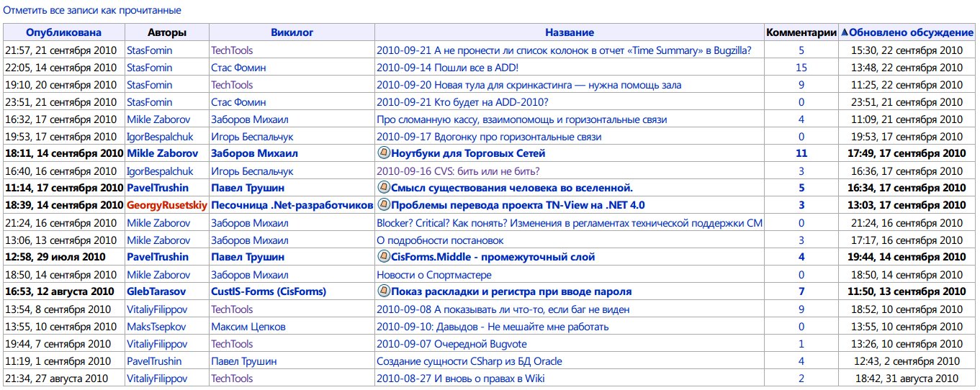980x390 pixels.
Task: Open 'Давыдов - Не мешайте мне работать' post
Action: click(x=493, y=327)
